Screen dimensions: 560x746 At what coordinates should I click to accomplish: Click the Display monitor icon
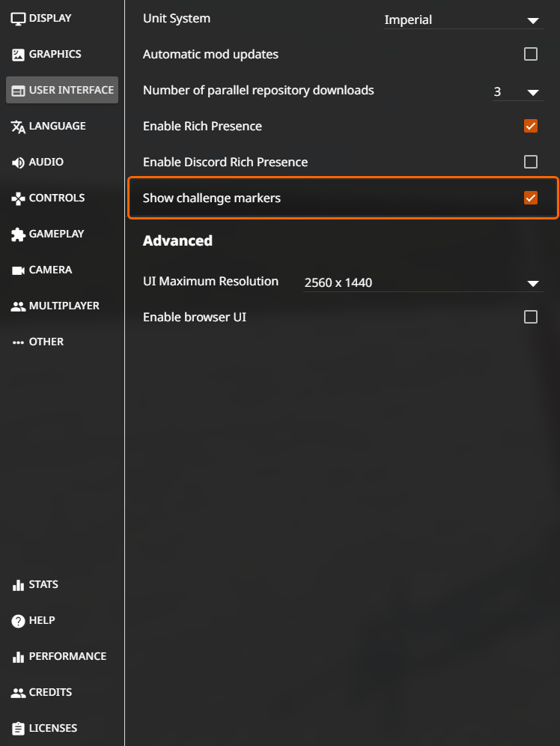(18, 19)
